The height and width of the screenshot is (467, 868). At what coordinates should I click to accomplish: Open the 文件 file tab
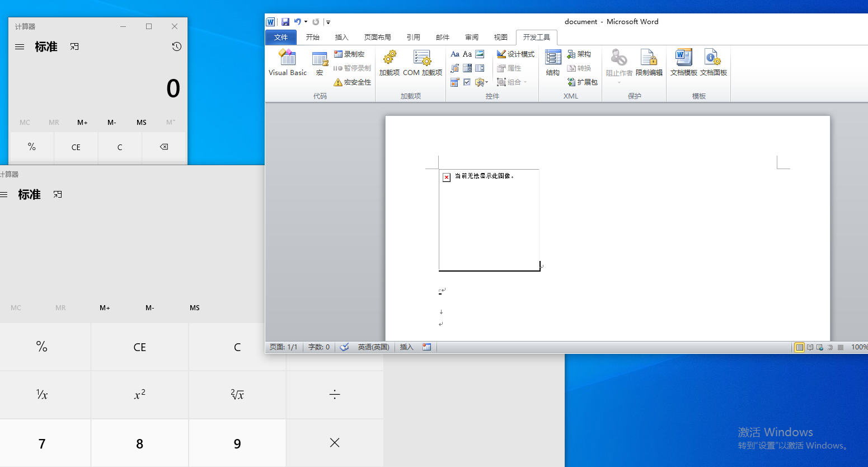281,38
